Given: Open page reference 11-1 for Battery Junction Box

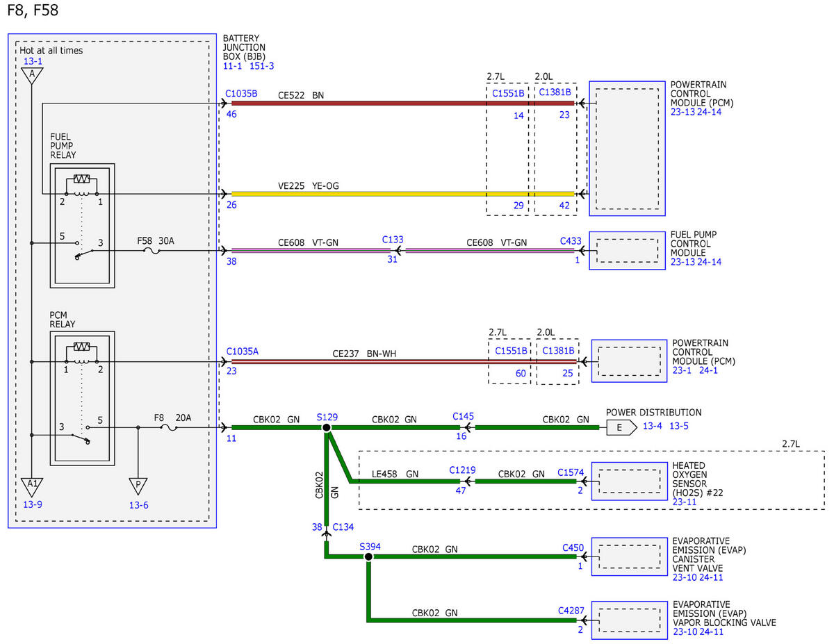Looking at the screenshot, I should coord(232,66).
